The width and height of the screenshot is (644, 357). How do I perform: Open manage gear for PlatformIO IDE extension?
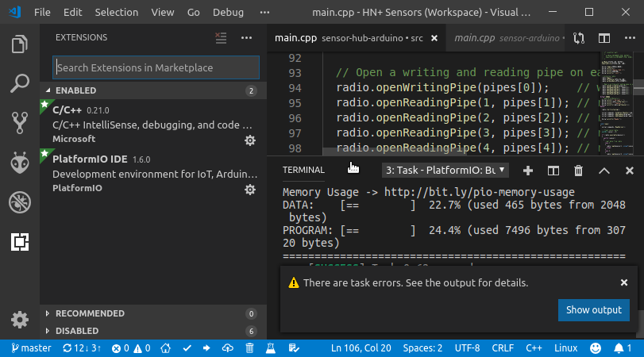coord(249,190)
